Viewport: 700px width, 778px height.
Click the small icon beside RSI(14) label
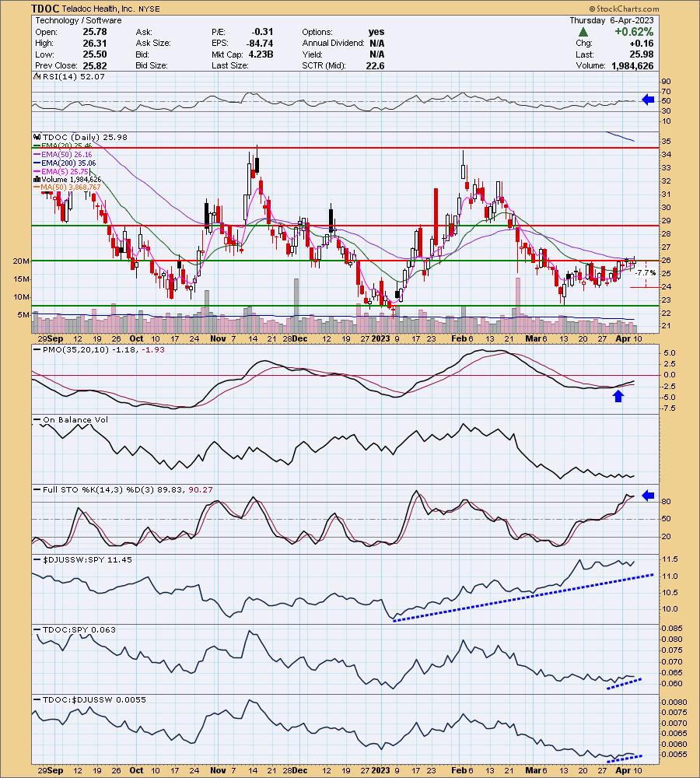tap(37, 76)
